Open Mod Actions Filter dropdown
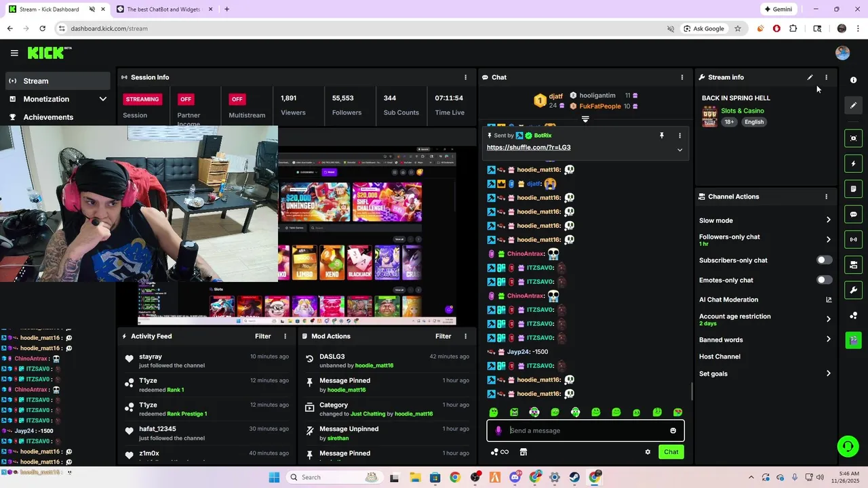868x488 pixels. pos(443,336)
